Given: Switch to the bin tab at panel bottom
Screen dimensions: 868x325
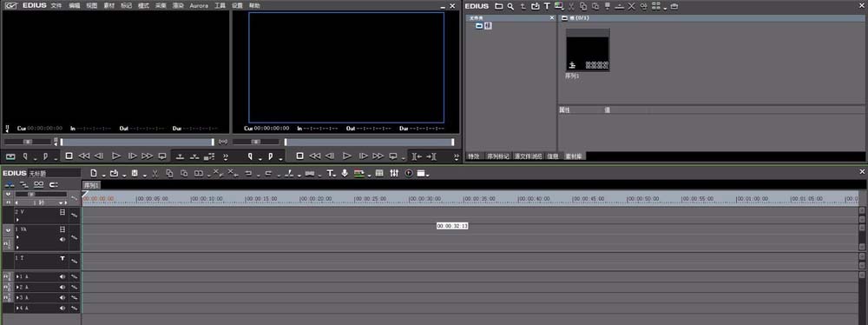Looking at the screenshot, I should tap(574, 156).
